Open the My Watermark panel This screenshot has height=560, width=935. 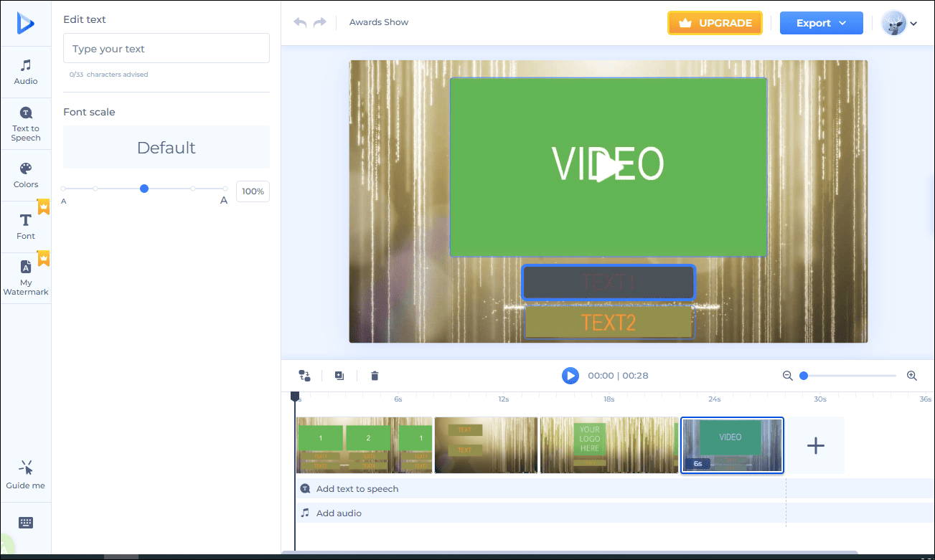pyautogui.click(x=26, y=277)
